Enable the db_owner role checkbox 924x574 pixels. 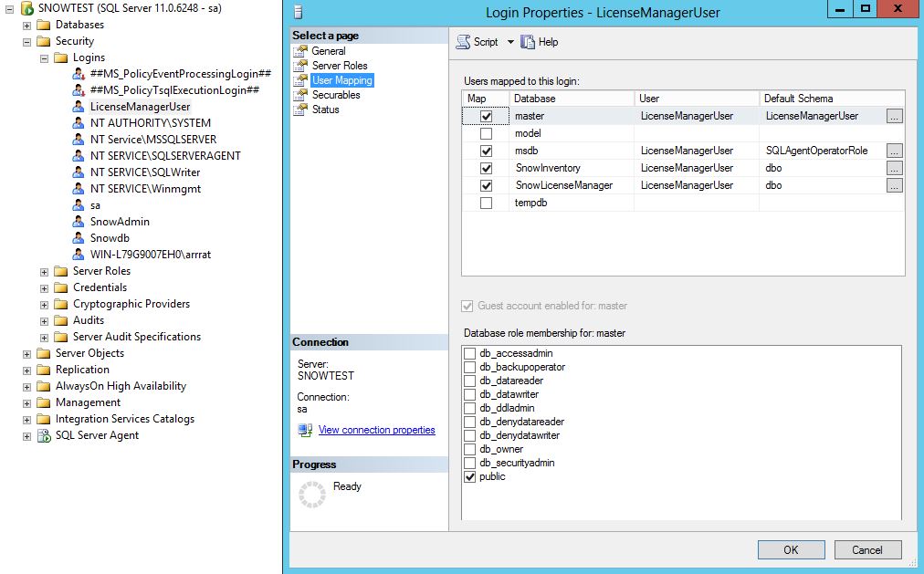pyautogui.click(x=469, y=450)
